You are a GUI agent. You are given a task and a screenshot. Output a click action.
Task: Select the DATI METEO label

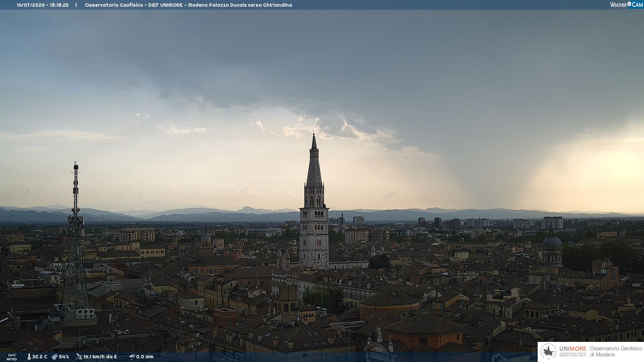pos(12,357)
